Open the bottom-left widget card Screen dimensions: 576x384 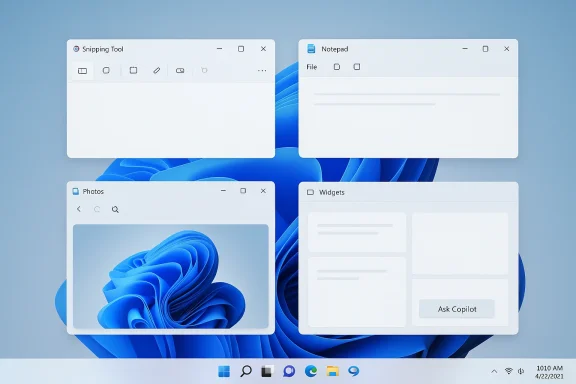coord(357,292)
